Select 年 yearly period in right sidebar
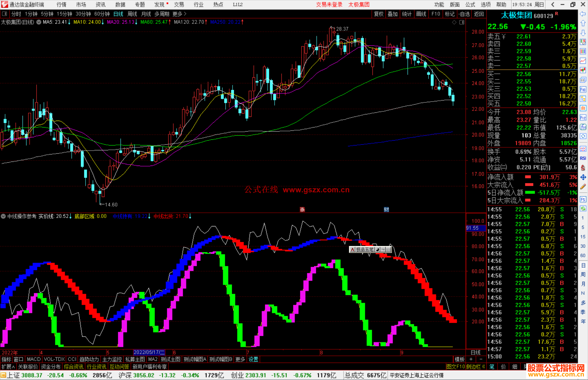The image size is (588, 380). point(583,321)
